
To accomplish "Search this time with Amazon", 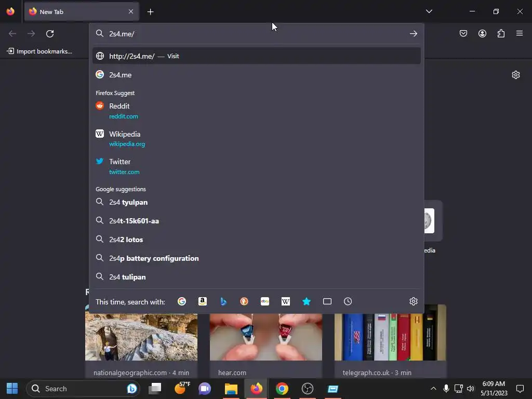I will pyautogui.click(x=203, y=301).
